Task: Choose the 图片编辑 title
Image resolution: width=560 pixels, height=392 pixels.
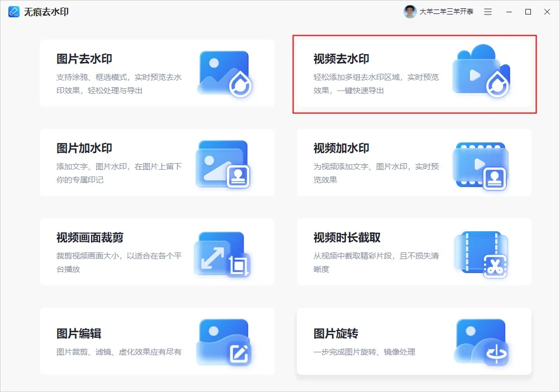Action: point(79,333)
